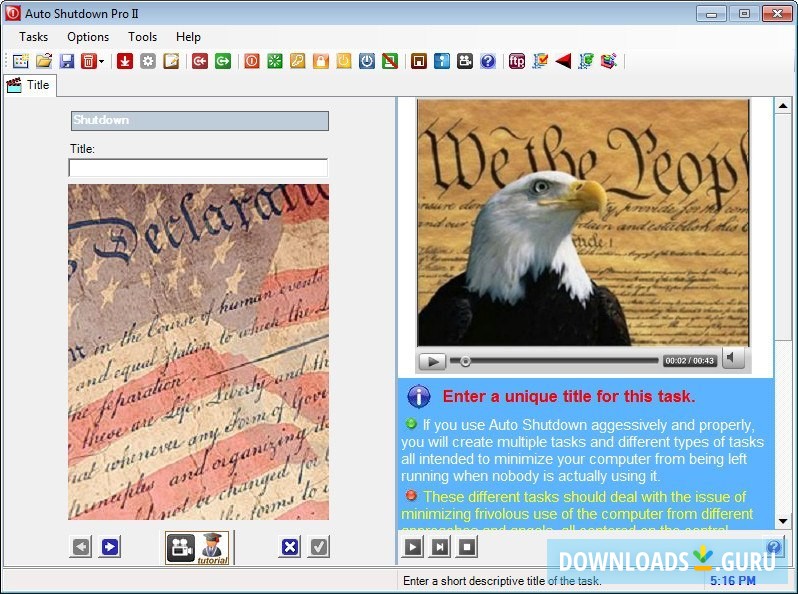Click the eagle video frame
The image size is (798, 594).
tap(583, 222)
